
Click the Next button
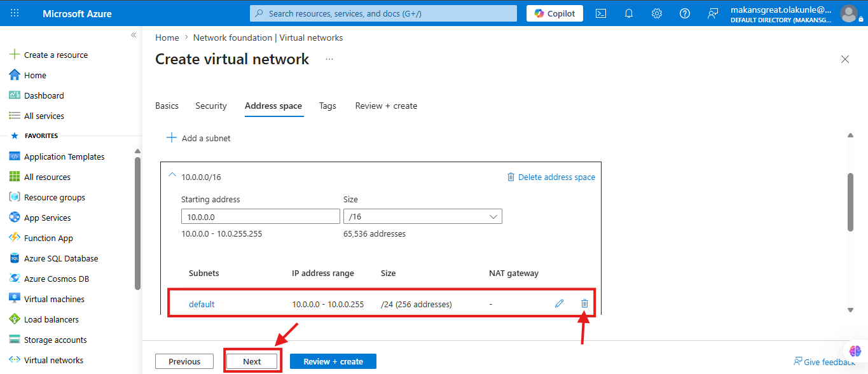pos(252,361)
